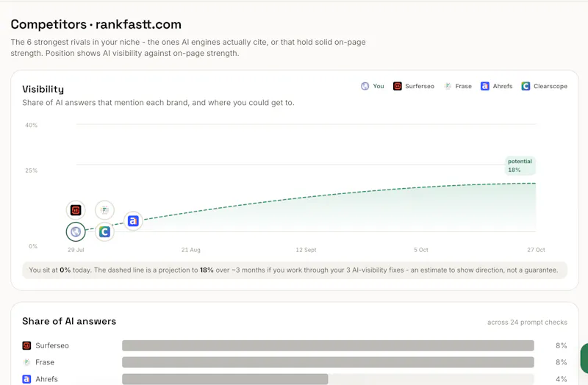588x385 pixels.
Task: Click the Ahrefs marker on the visibility chart
Action: click(133, 221)
